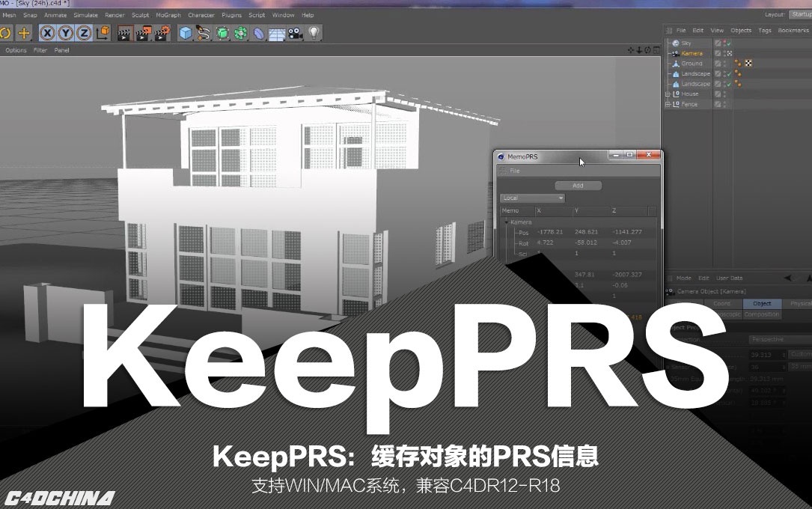Click the Memo column header
Screen dimensions: 812x509
517,211
